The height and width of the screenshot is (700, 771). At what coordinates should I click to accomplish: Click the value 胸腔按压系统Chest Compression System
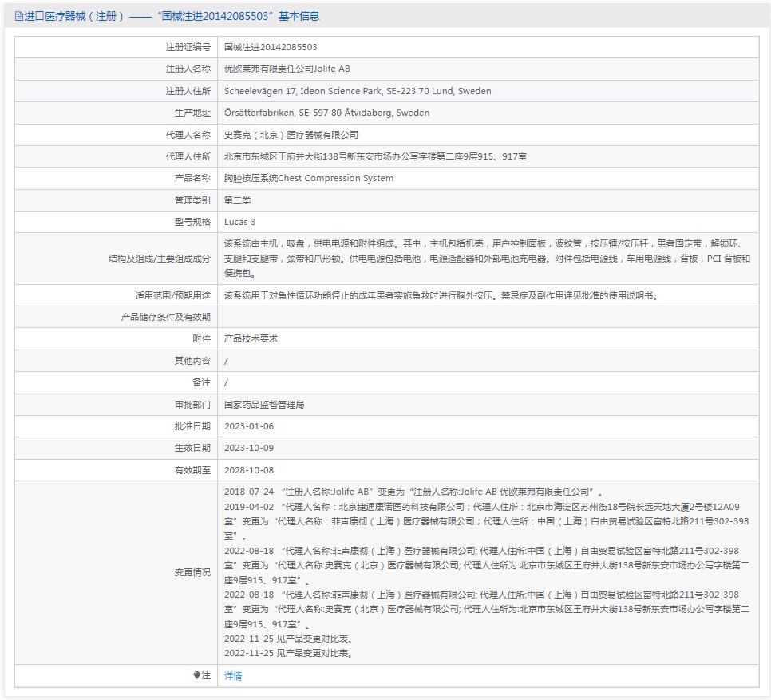coord(309,178)
